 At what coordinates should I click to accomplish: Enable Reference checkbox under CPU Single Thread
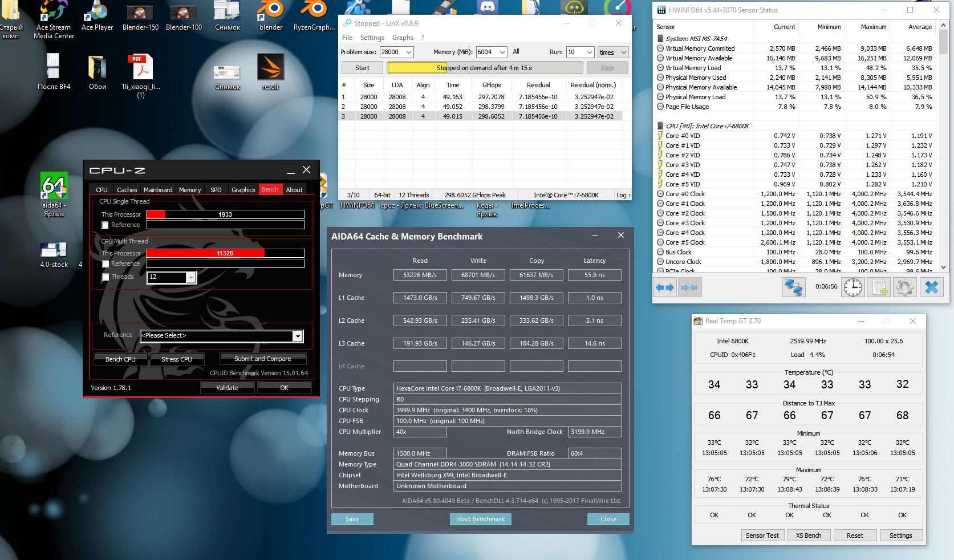(105, 225)
